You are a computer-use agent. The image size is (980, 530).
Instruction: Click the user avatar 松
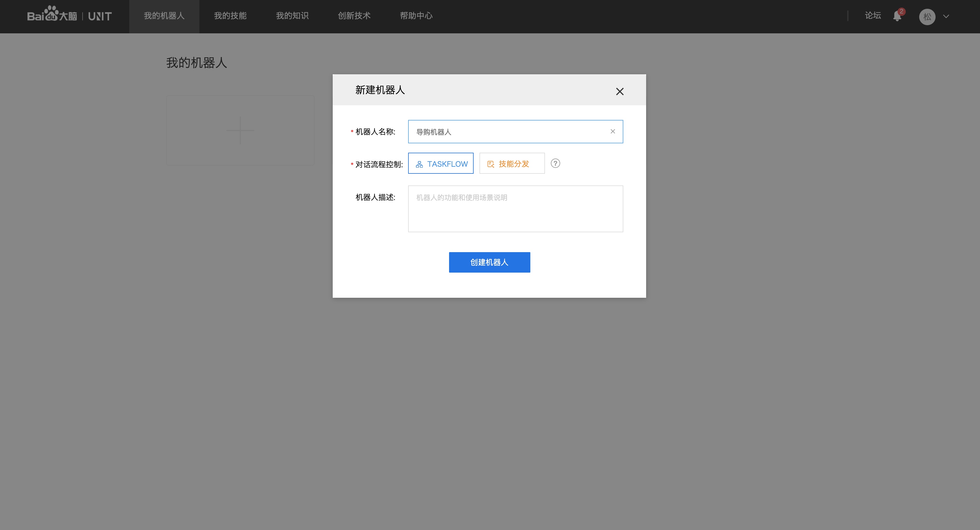(x=927, y=17)
